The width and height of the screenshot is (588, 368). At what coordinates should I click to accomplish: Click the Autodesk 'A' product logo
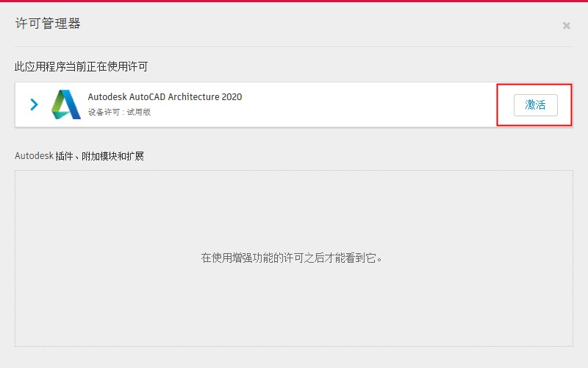66,105
